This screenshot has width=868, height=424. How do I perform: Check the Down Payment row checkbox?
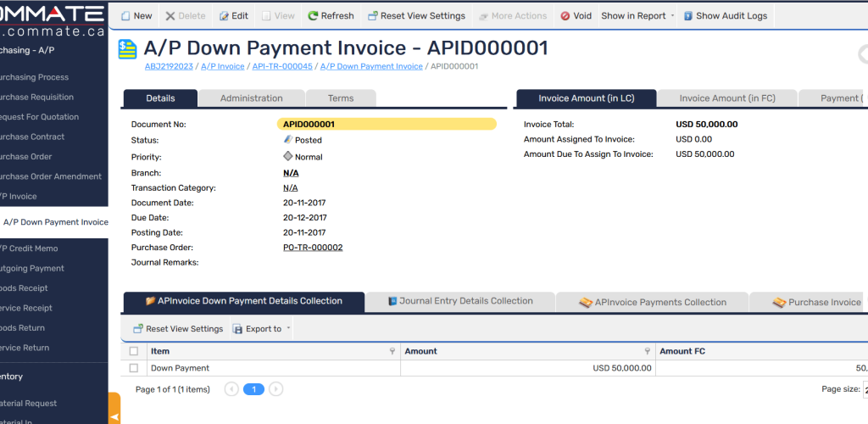point(133,367)
